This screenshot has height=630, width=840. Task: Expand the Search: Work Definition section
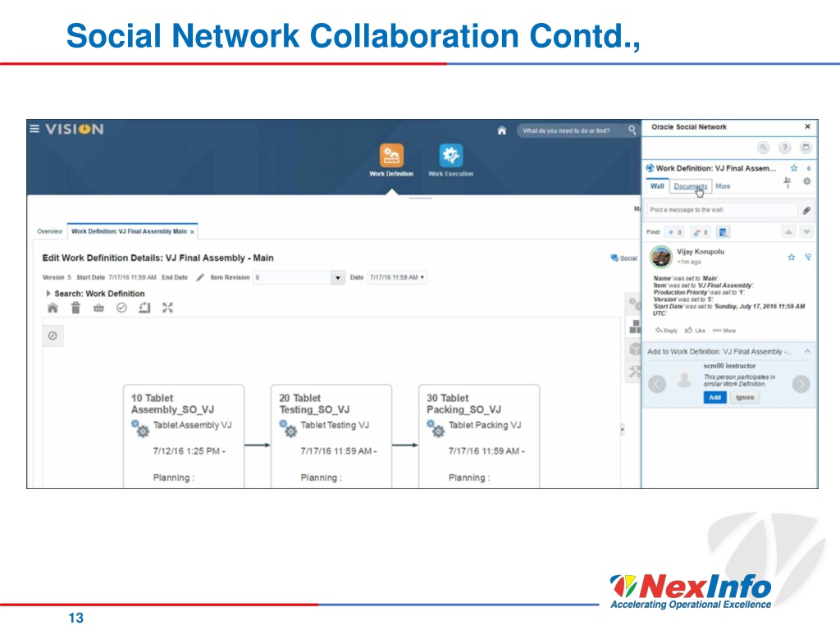point(48,294)
